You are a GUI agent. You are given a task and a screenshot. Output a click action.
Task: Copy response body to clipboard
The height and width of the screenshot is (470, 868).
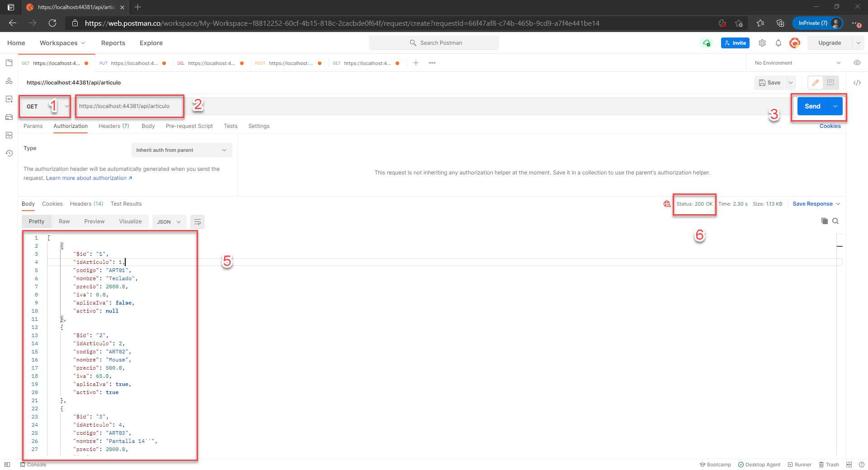click(x=825, y=221)
